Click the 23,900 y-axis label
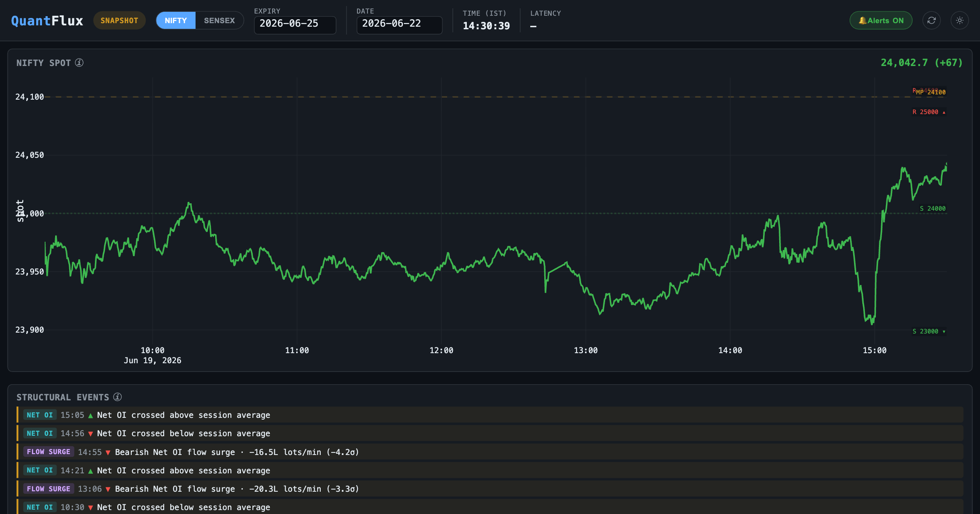The height and width of the screenshot is (514, 980). tap(29, 330)
